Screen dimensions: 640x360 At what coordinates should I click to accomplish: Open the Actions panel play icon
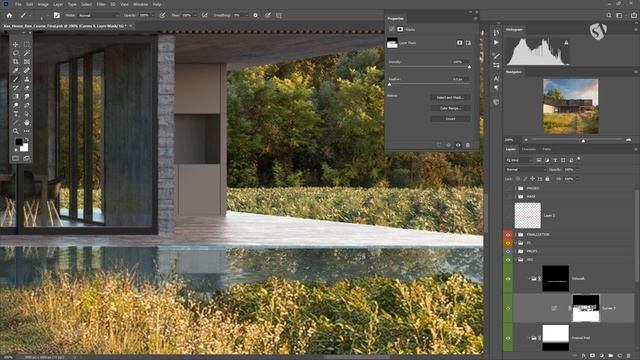pyautogui.click(x=496, y=42)
